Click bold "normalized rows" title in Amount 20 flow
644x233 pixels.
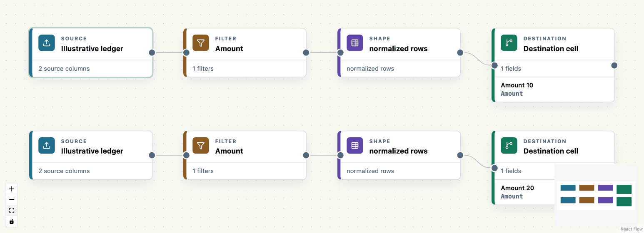pyautogui.click(x=398, y=151)
